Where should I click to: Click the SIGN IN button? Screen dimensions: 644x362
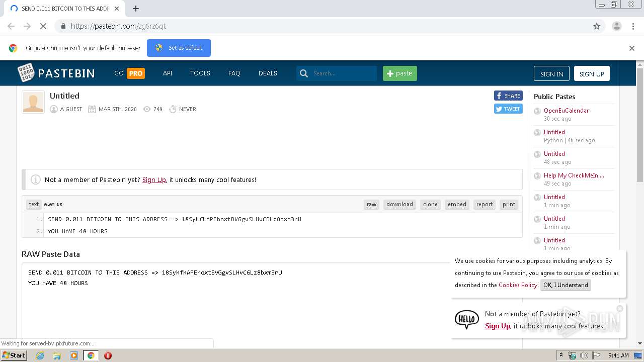click(551, 73)
